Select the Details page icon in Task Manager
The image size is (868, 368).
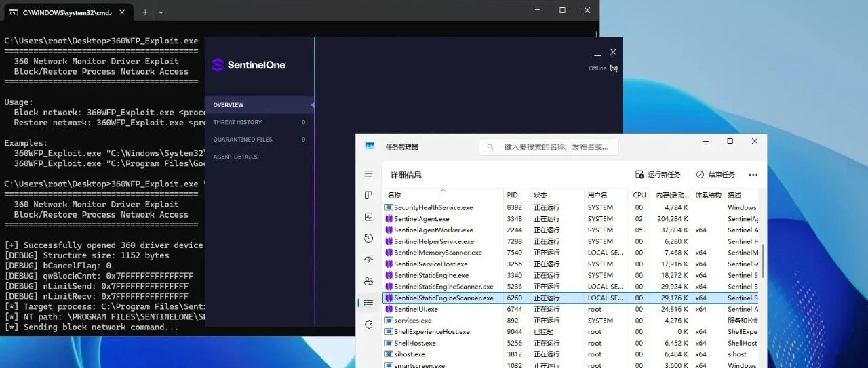368,302
